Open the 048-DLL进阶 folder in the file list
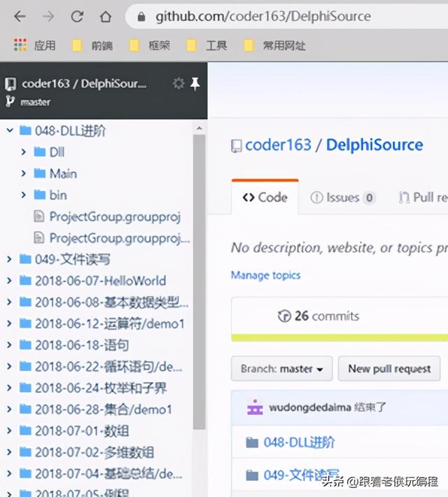This screenshot has width=448, height=497. 299,442
